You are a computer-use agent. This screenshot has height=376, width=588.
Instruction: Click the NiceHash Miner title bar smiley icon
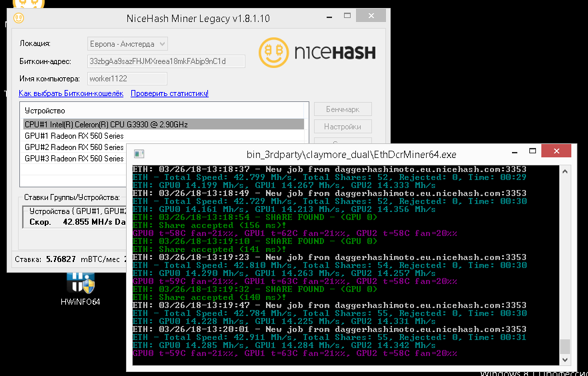point(19,18)
